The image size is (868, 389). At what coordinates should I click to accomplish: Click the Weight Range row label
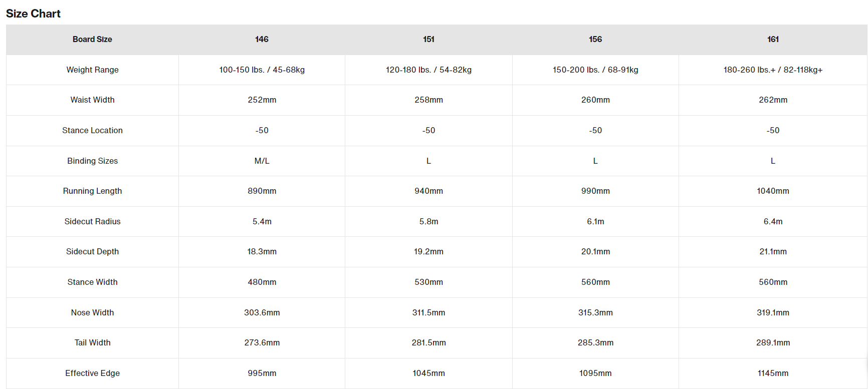(x=92, y=70)
